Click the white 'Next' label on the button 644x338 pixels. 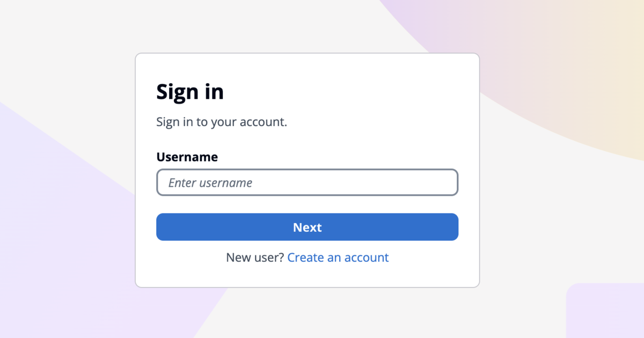[x=307, y=227]
